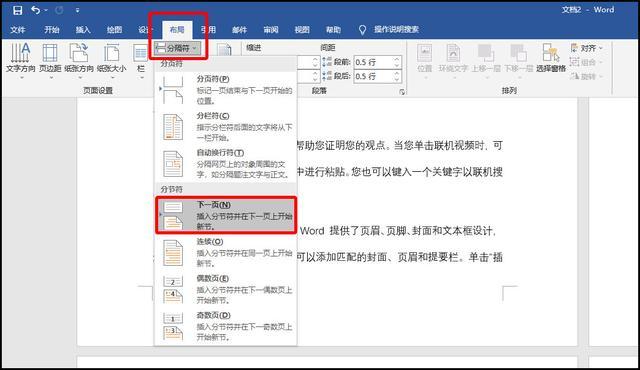Open the 文字方向 text direction tool
The image size is (640, 370).
[20, 60]
